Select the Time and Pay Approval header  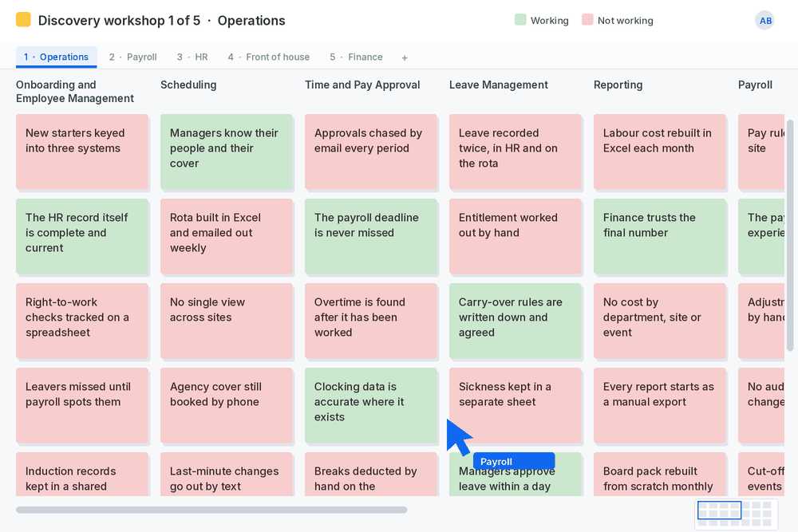[x=362, y=85]
